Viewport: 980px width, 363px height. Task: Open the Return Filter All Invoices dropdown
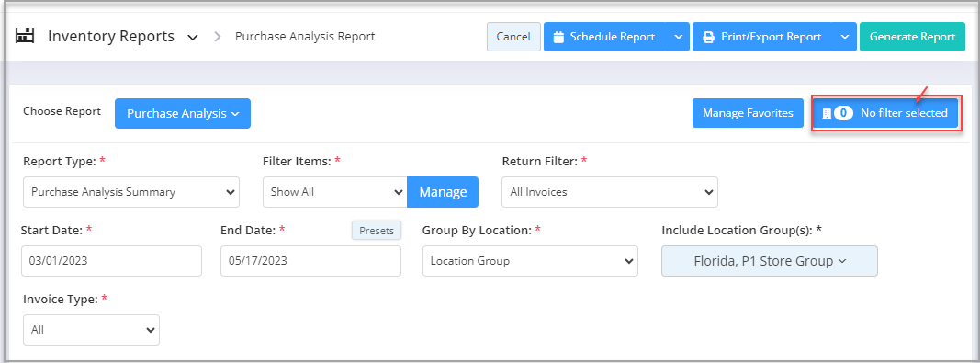click(610, 192)
